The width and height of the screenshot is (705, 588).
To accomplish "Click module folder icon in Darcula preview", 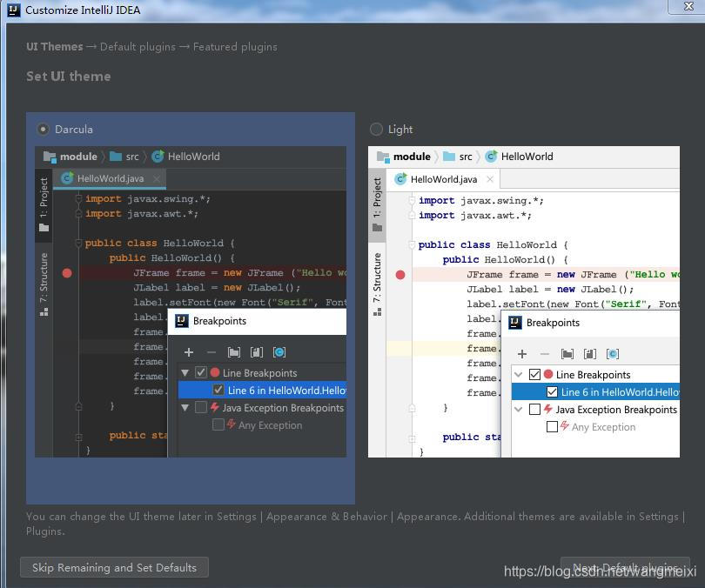I will point(50,157).
